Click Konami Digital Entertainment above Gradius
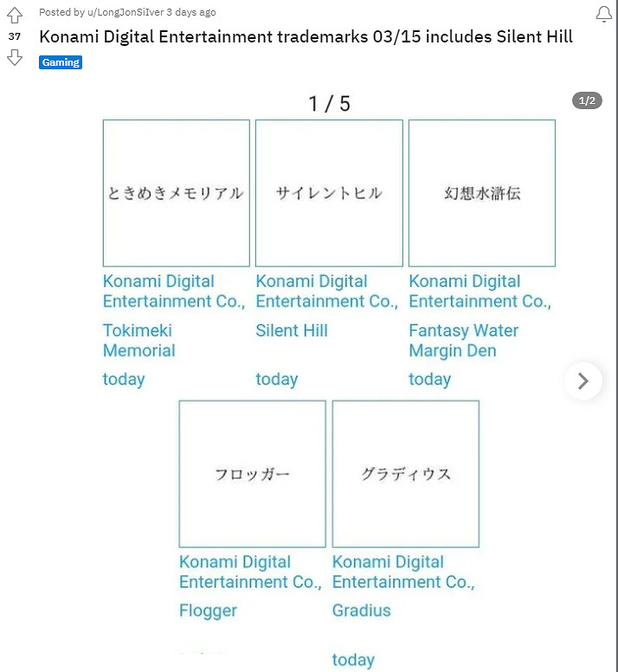618x672 pixels. tap(403, 572)
